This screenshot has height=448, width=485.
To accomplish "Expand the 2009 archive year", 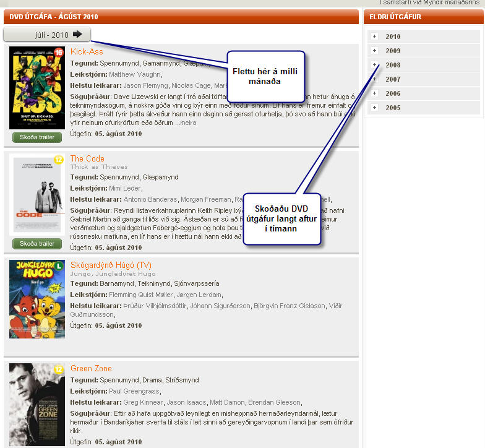I will [374, 51].
